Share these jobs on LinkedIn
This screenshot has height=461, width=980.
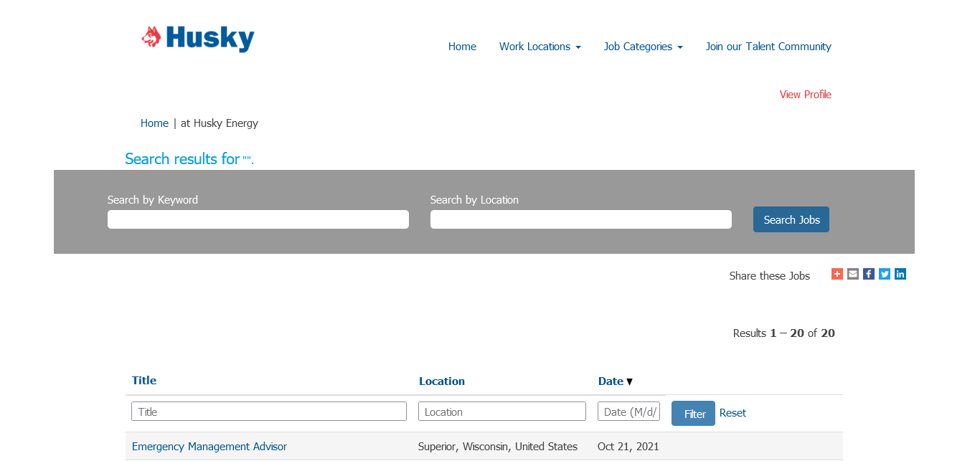click(900, 274)
